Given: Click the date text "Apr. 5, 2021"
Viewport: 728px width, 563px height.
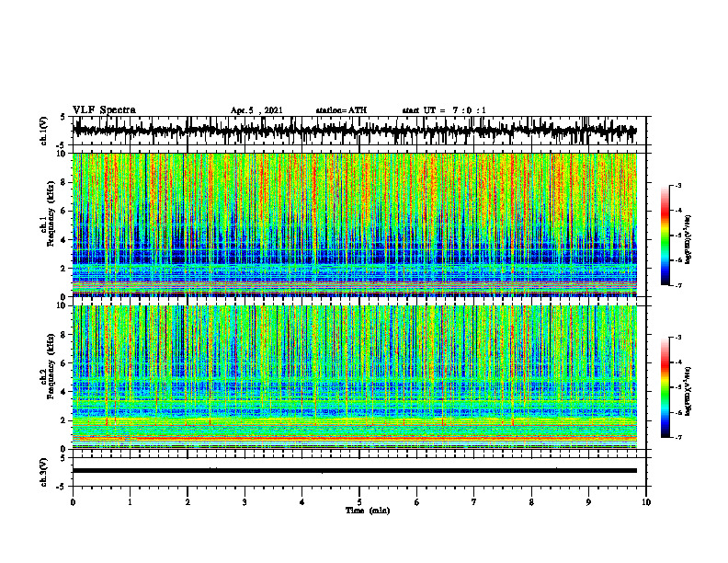Looking at the screenshot, I should pos(256,110).
